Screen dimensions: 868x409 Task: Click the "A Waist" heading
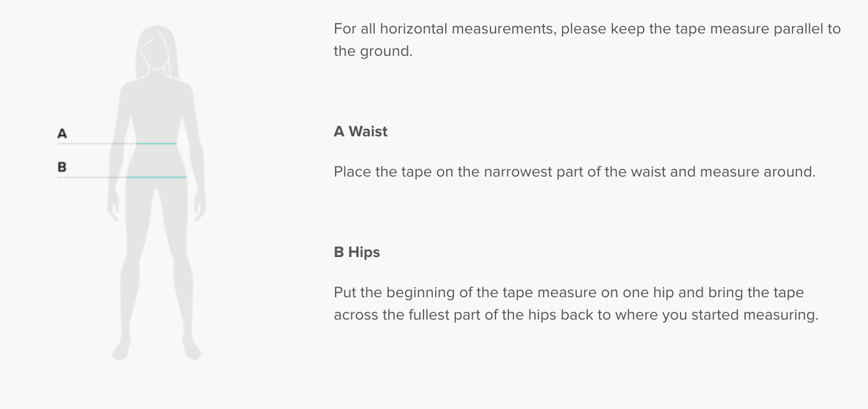361,132
